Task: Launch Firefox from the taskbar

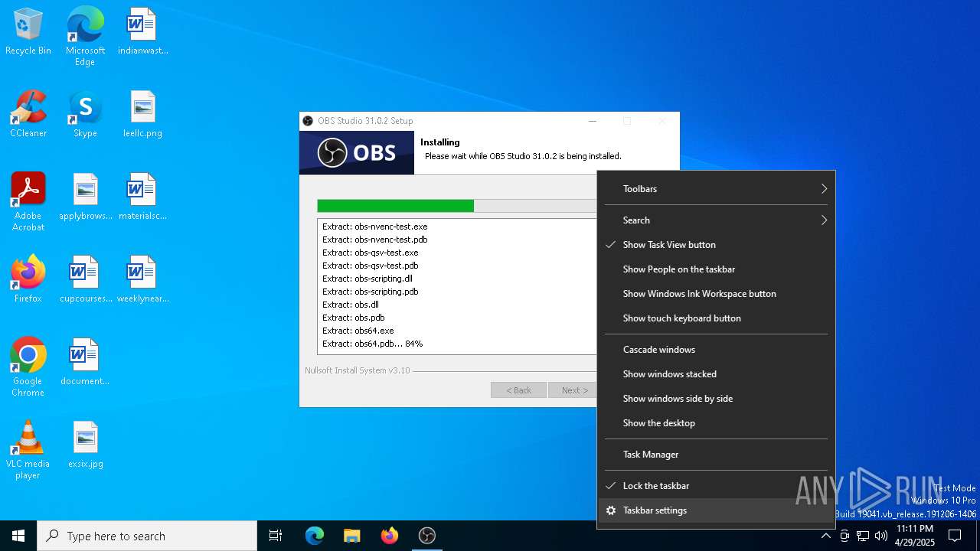Action: (389, 536)
